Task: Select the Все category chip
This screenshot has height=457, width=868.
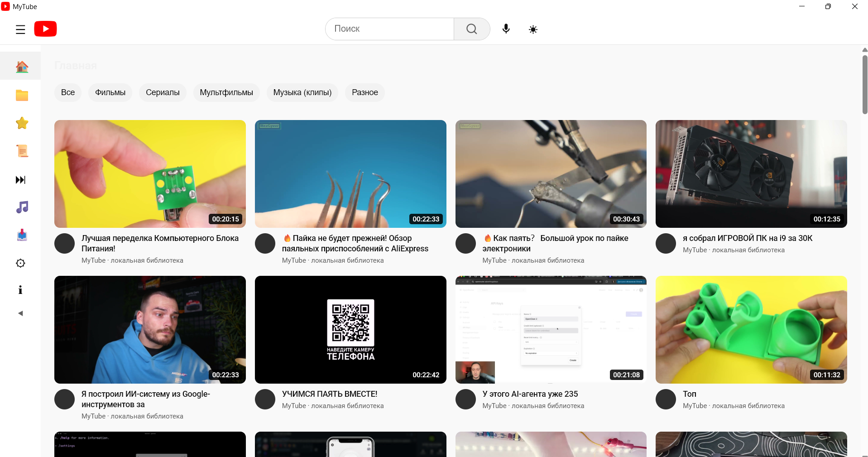Action: point(68,92)
